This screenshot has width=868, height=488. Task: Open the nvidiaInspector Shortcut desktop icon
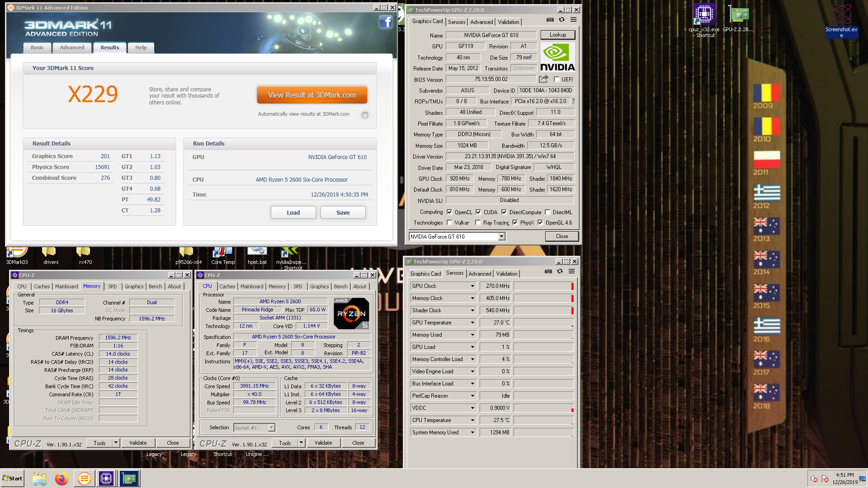tap(291, 258)
